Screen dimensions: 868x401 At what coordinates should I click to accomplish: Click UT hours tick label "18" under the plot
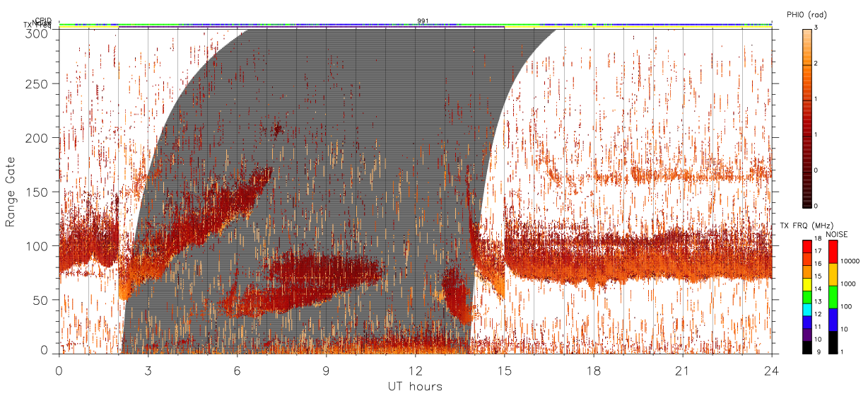(x=593, y=370)
